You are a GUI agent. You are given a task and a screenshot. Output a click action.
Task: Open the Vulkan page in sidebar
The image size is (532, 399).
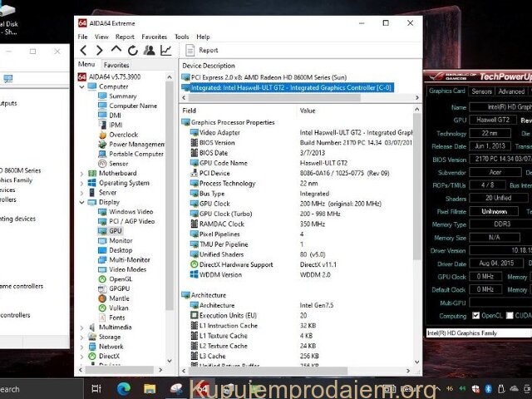click(119, 308)
